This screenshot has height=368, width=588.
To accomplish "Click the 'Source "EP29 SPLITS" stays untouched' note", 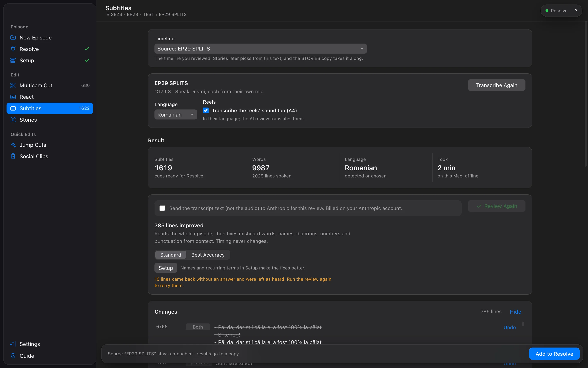I will (173, 354).
